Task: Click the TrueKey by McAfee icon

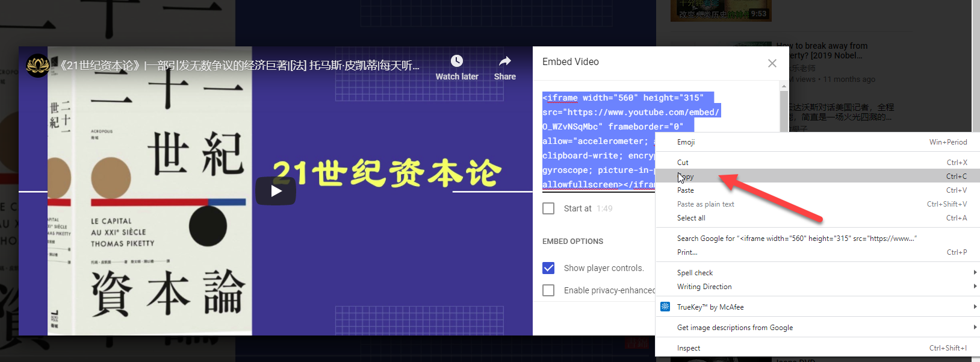Action: (665, 307)
